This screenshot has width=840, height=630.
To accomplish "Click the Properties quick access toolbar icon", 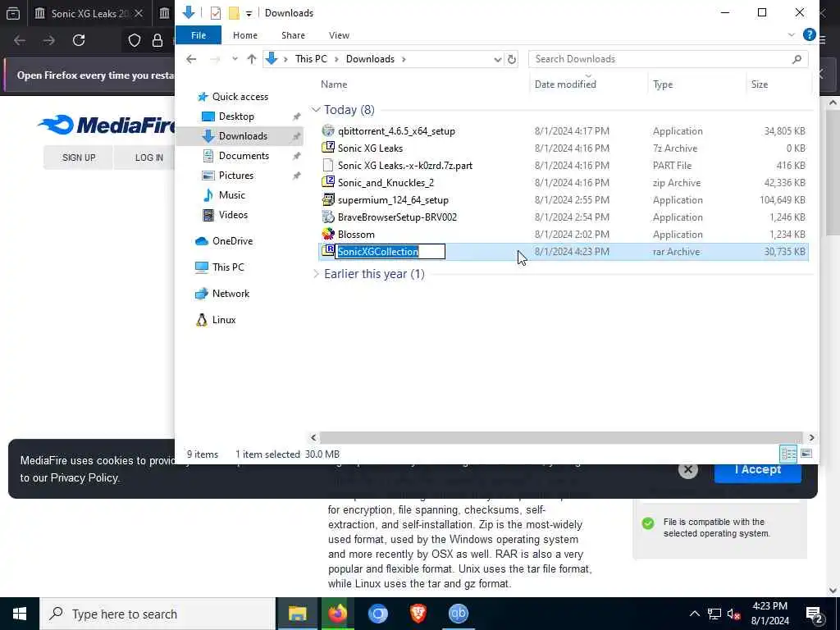I will (x=216, y=13).
